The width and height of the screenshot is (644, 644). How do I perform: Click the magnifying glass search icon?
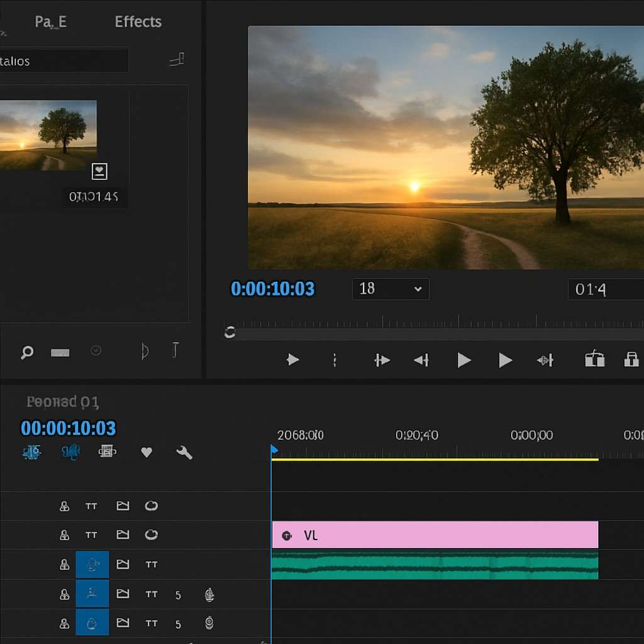coord(27,352)
